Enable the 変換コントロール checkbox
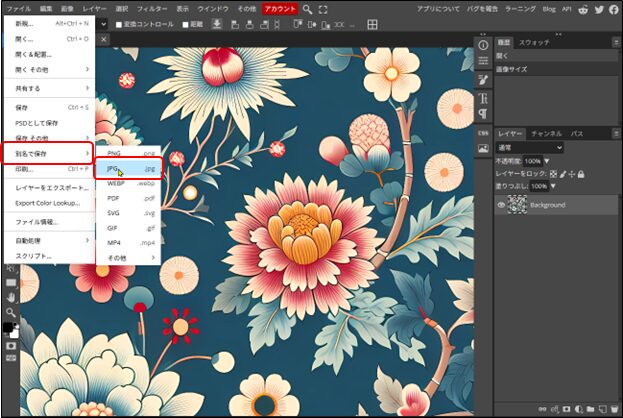The width and height of the screenshot is (623, 418). (118, 25)
